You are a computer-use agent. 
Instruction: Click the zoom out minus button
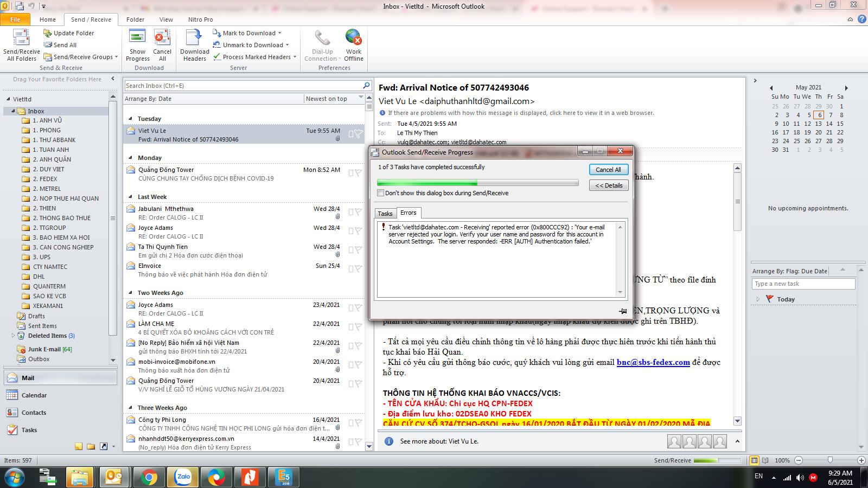pyautogui.click(x=799, y=460)
